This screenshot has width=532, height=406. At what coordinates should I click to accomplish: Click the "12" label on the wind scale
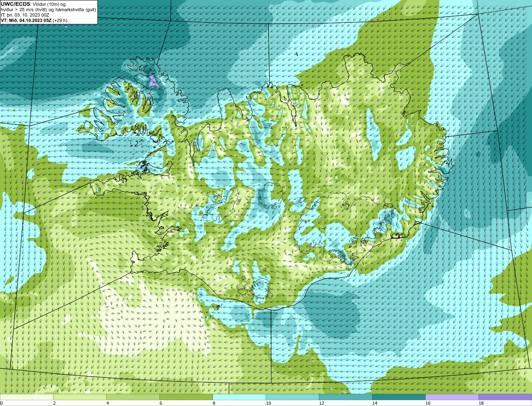pos(322,403)
